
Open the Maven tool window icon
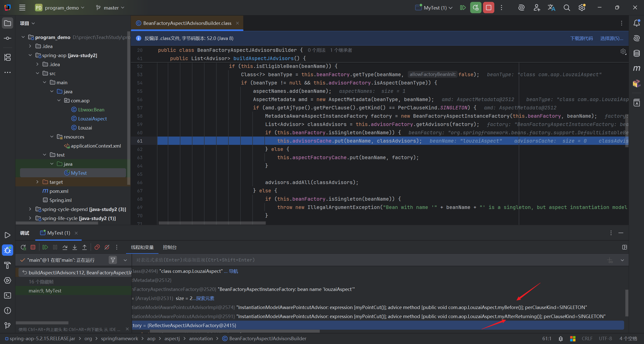click(x=636, y=68)
